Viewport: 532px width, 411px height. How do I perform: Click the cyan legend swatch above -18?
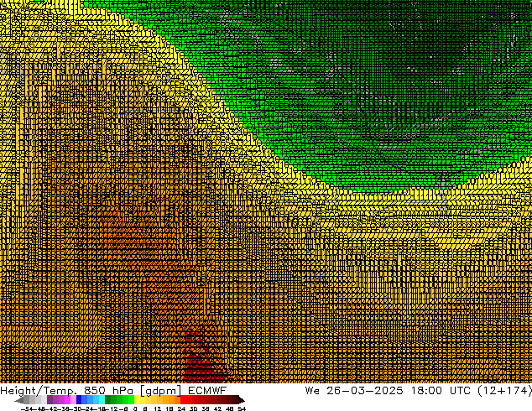tap(102, 399)
